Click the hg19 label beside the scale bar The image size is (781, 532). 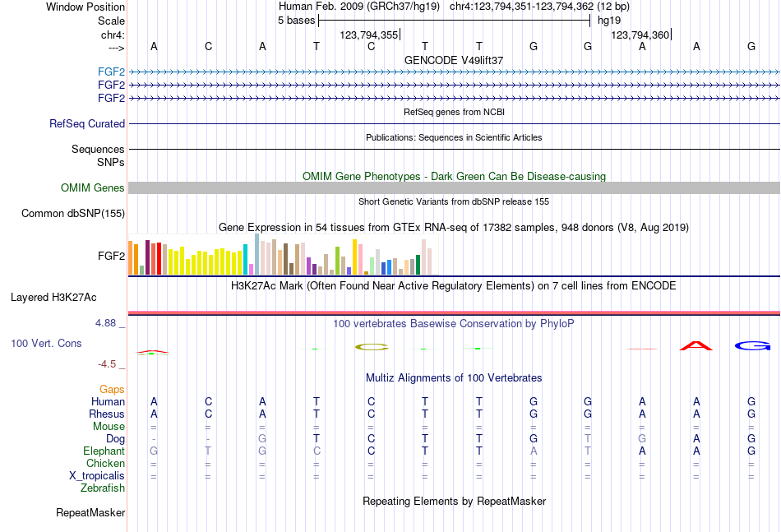(609, 21)
